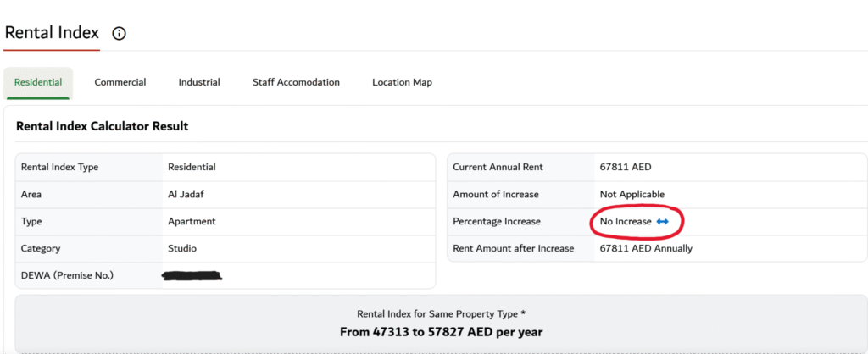Click Rental Index for Same Property Type text
Viewport: 868px width, 354px height.
pyautogui.click(x=441, y=313)
